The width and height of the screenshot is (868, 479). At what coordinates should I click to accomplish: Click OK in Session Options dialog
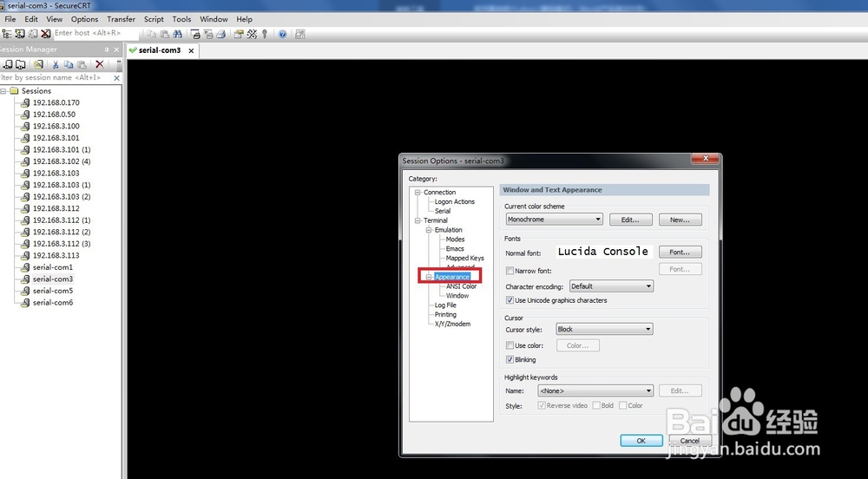[x=641, y=441]
